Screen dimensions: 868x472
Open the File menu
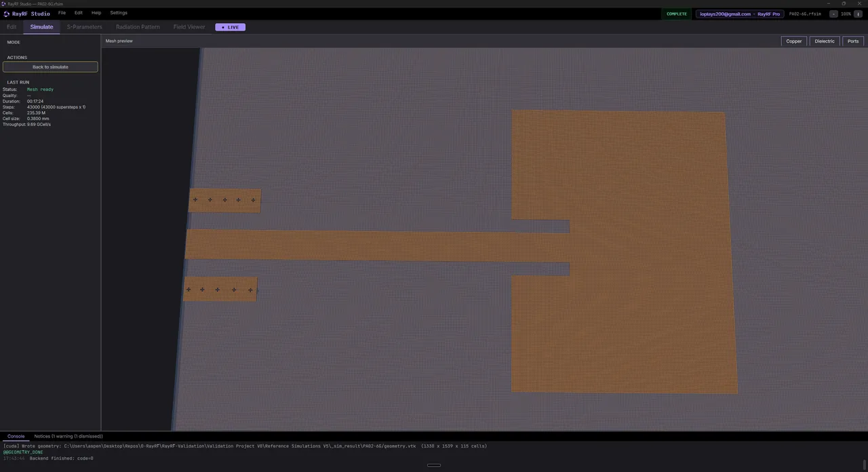point(62,13)
